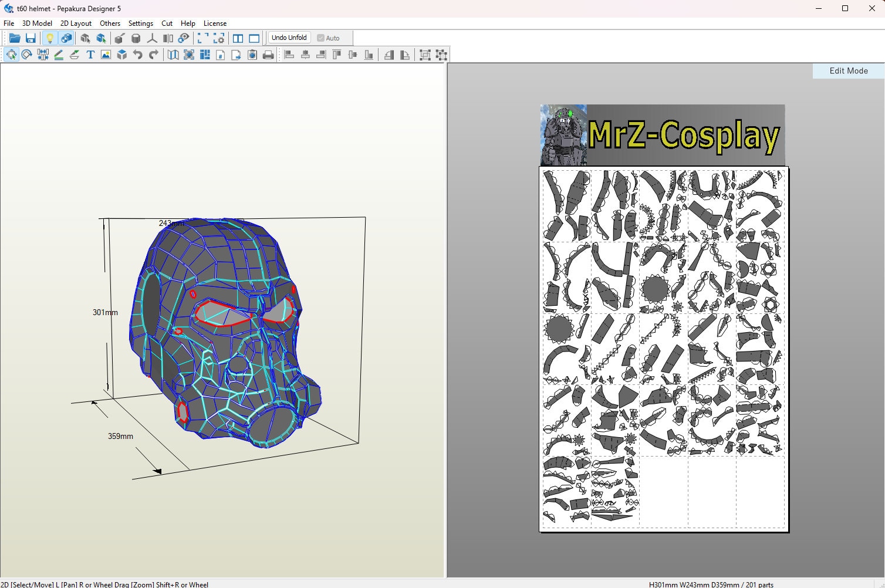Enable the Auto checkbox
This screenshot has width=885, height=588.
pyautogui.click(x=320, y=38)
